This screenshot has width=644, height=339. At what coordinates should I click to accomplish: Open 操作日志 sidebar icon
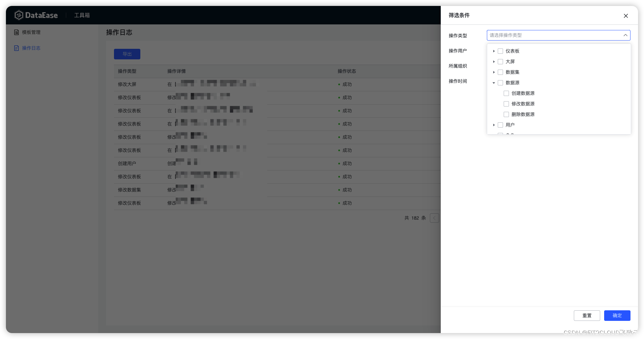pos(16,48)
